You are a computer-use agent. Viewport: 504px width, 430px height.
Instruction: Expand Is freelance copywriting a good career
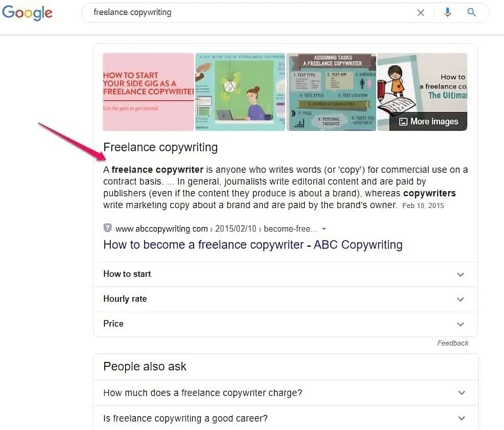(x=285, y=418)
